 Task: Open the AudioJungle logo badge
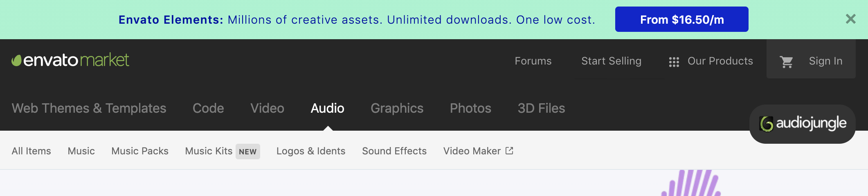pyautogui.click(x=802, y=124)
